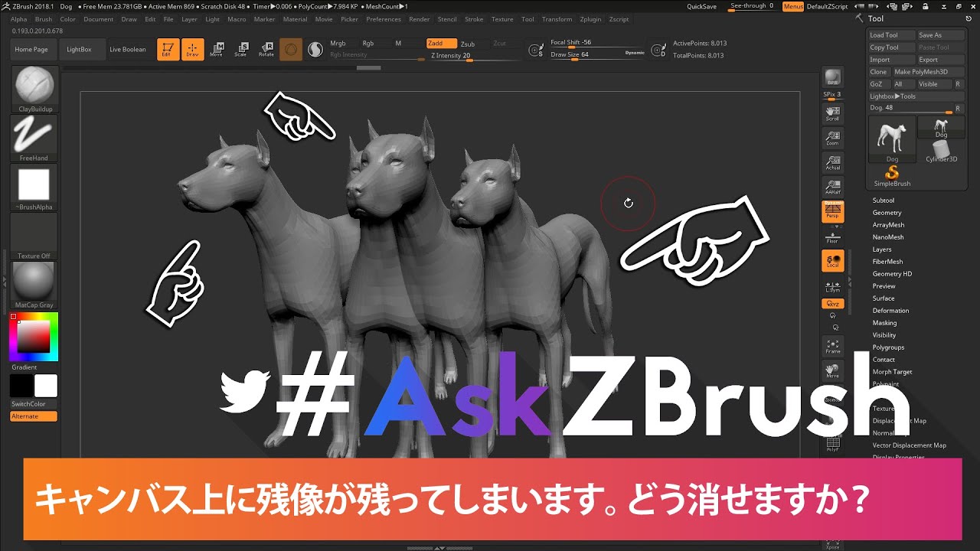Toggle Dynamic draw size
Screen dimensions: 980x551
tap(635, 53)
